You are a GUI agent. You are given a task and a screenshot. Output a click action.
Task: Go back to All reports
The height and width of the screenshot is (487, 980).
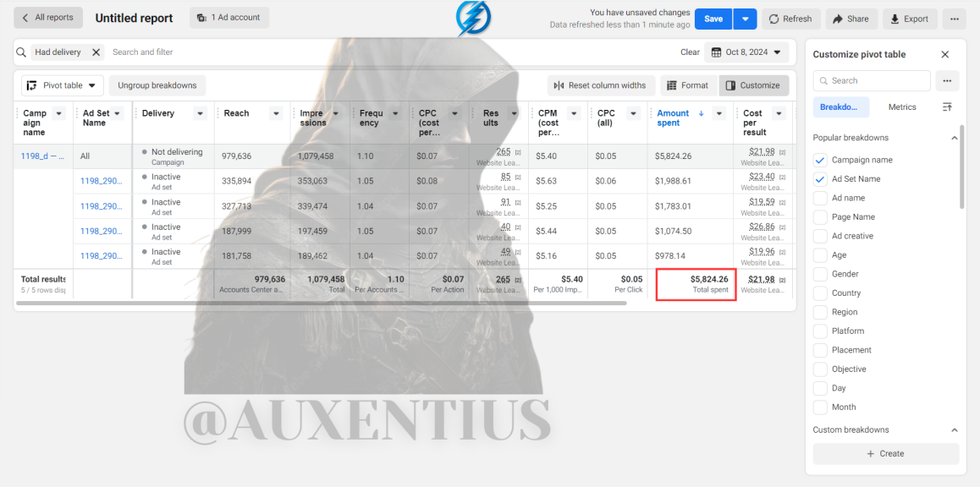pos(48,18)
